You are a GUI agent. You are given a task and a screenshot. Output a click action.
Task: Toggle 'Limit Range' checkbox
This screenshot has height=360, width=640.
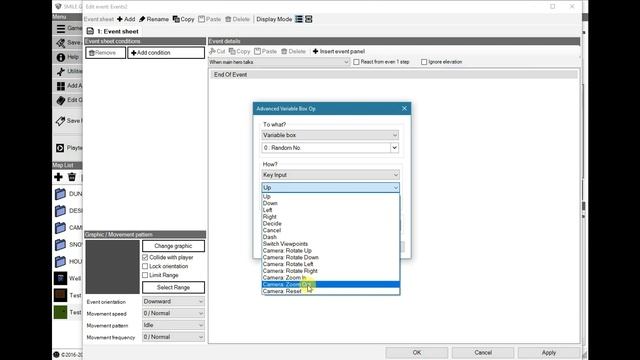[145, 276]
